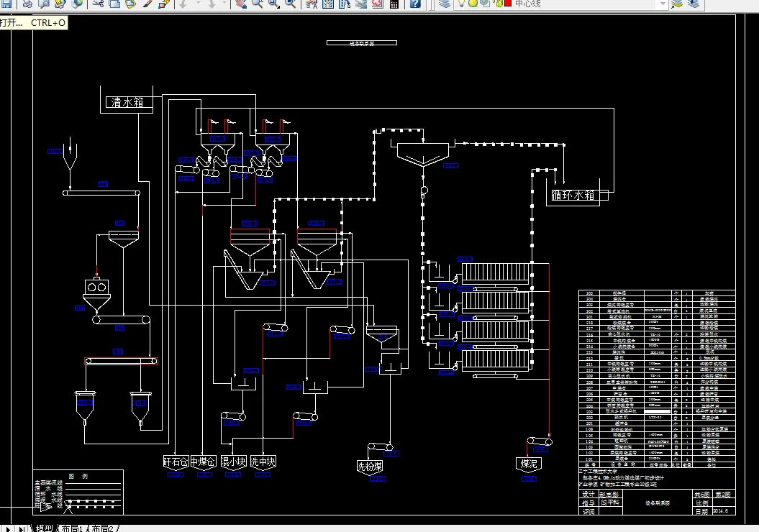Click the 设计 cell in title block
The width and height of the screenshot is (759, 532).
pyautogui.click(x=588, y=495)
